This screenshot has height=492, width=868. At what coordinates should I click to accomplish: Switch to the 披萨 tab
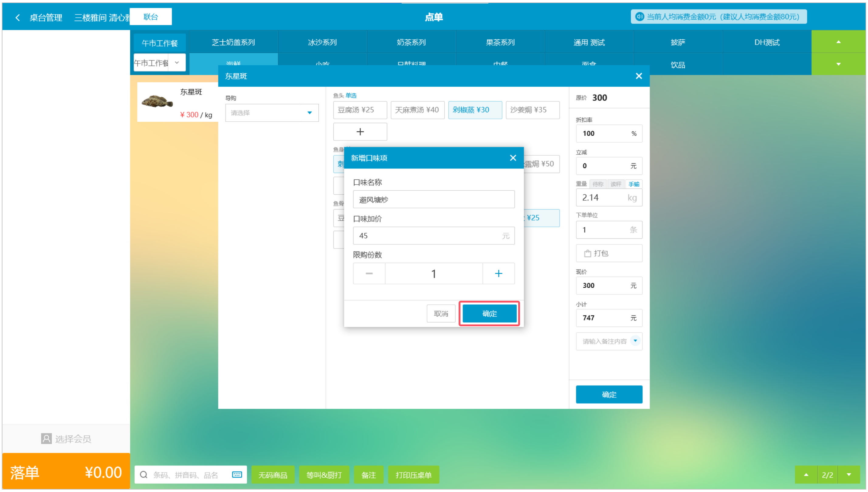[677, 42]
